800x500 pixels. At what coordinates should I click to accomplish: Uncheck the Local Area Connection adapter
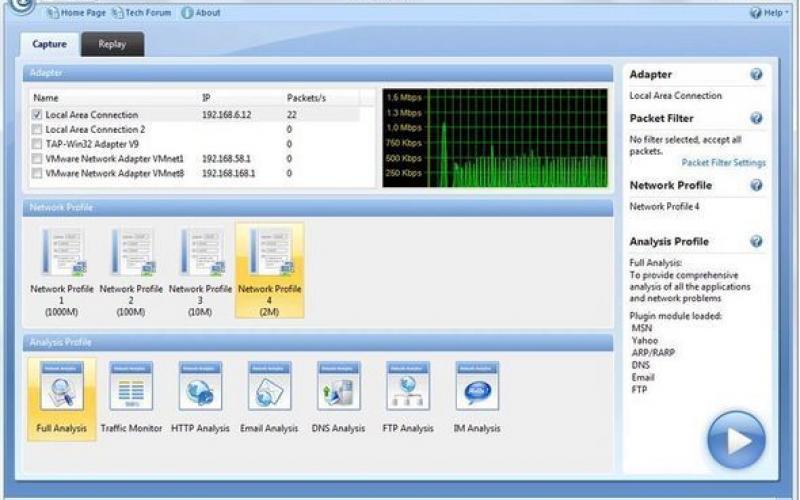[x=37, y=116]
